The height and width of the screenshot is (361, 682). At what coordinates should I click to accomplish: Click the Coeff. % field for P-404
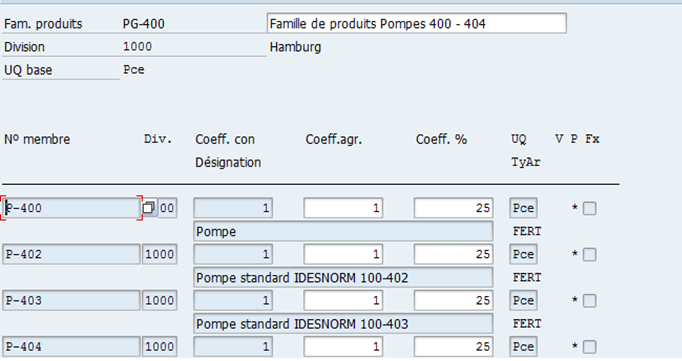[x=454, y=347]
